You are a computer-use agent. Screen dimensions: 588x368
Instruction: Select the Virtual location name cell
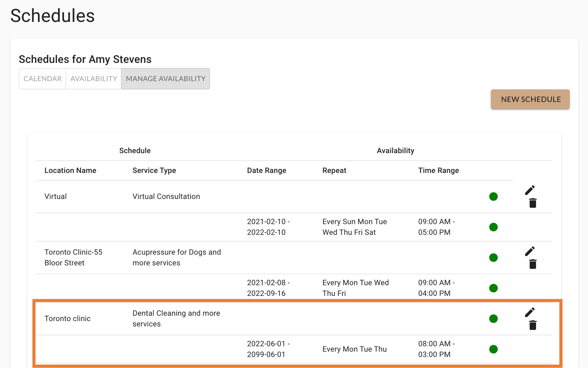pyautogui.click(x=56, y=196)
